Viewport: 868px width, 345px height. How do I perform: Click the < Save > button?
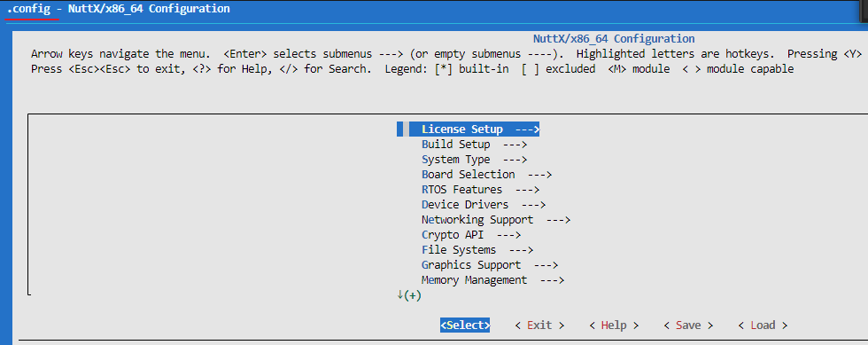pos(688,325)
